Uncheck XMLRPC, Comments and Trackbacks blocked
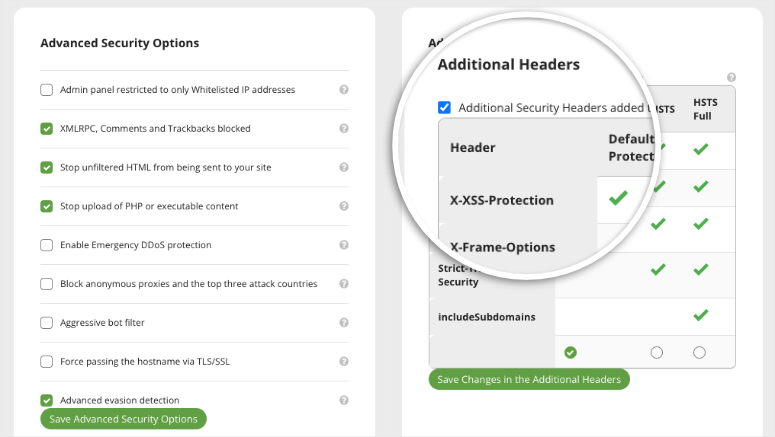This screenshot has width=775, height=437. (x=46, y=129)
